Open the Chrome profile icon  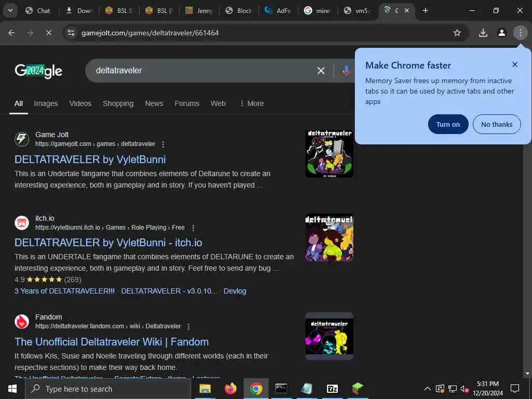coord(502,33)
